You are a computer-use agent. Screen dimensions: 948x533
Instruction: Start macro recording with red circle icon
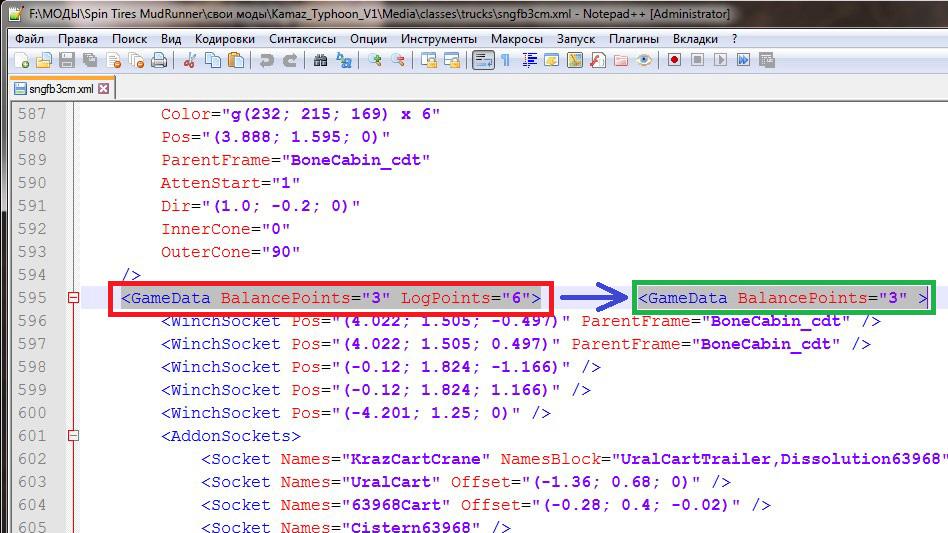coord(675,61)
